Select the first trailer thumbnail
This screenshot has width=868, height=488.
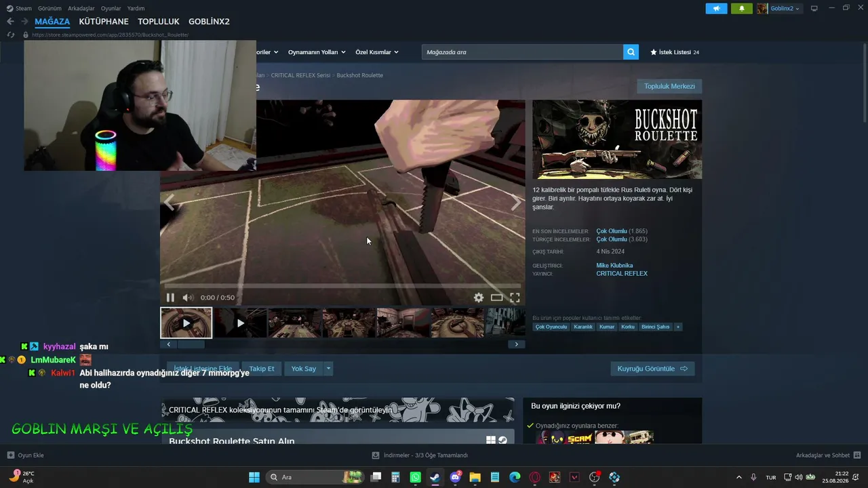click(186, 323)
